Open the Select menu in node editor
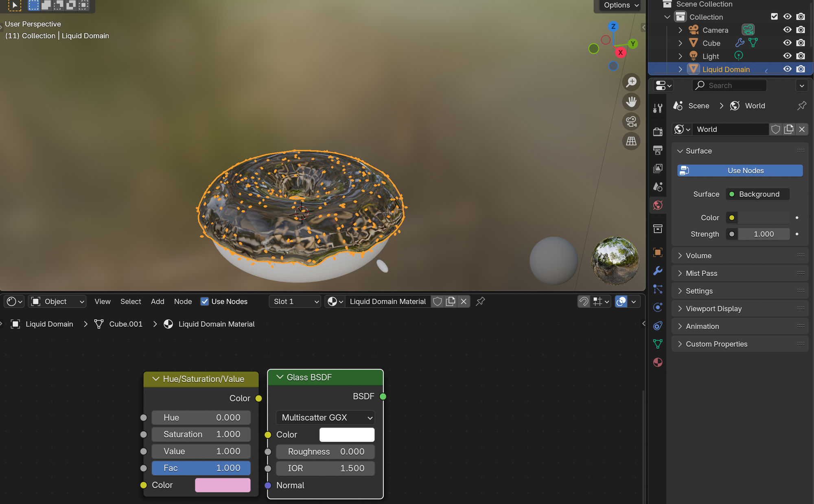 point(131,301)
